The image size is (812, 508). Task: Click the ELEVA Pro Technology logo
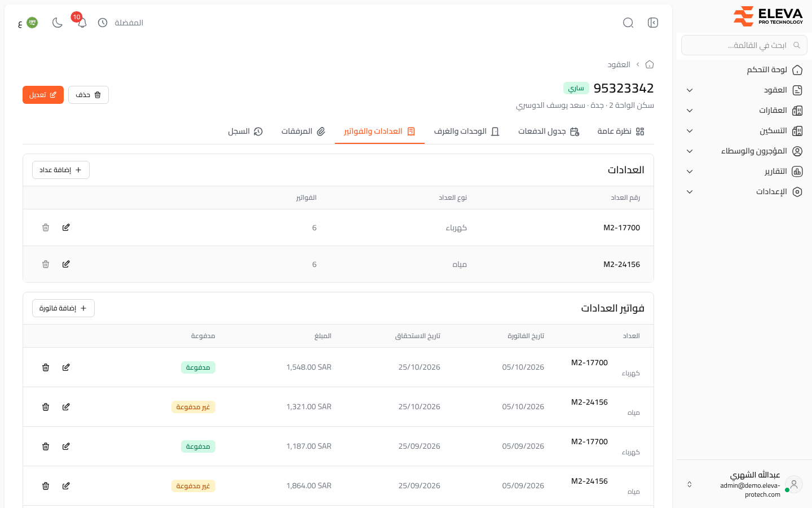(x=768, y=16)
